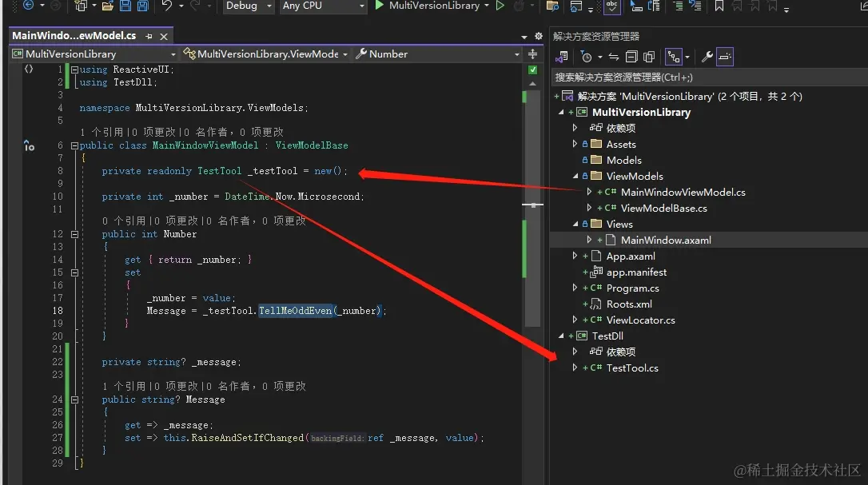Open the Solution Explorer views switch icon
This screenshot has width=868, height=485.
[562, 57]
